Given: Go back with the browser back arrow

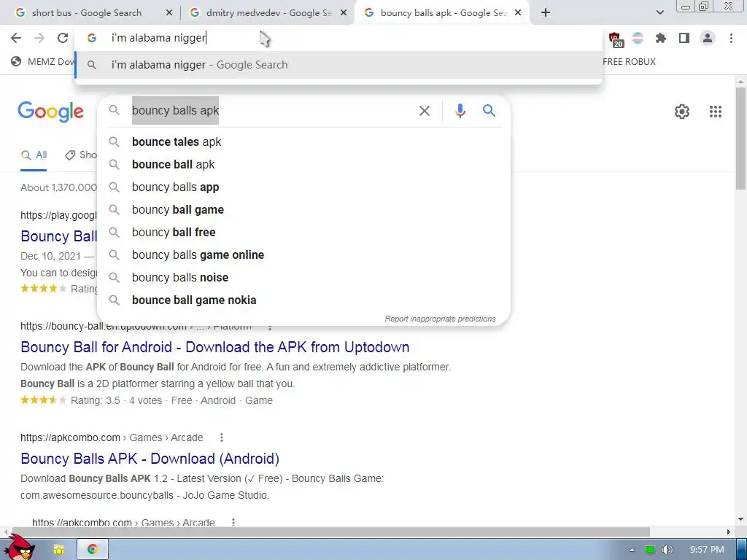Looking at the screenshot, I should click(x=16, y=38).
